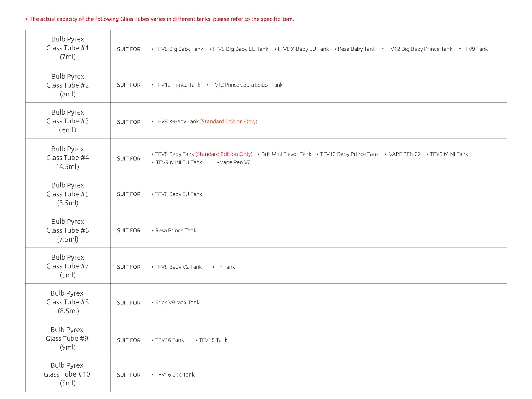Click the SUIT FOR label for Glass Tube #9

click(129, 340)
